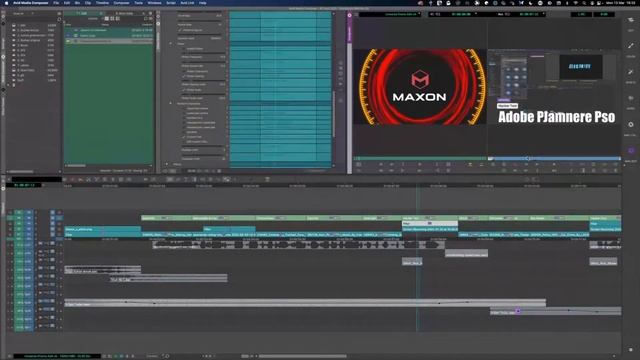Toggle the blue monitor icon on the second video track
The image size is (640, 360).
53,218
